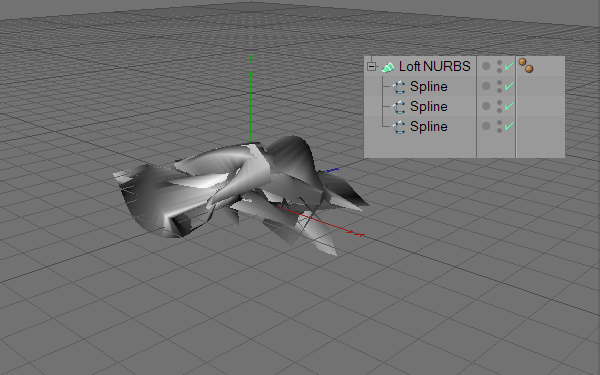Screen dimensions: 600x375
Task: Toggle the last Spline's visibility dots
Action: click(x=499, y=126)
